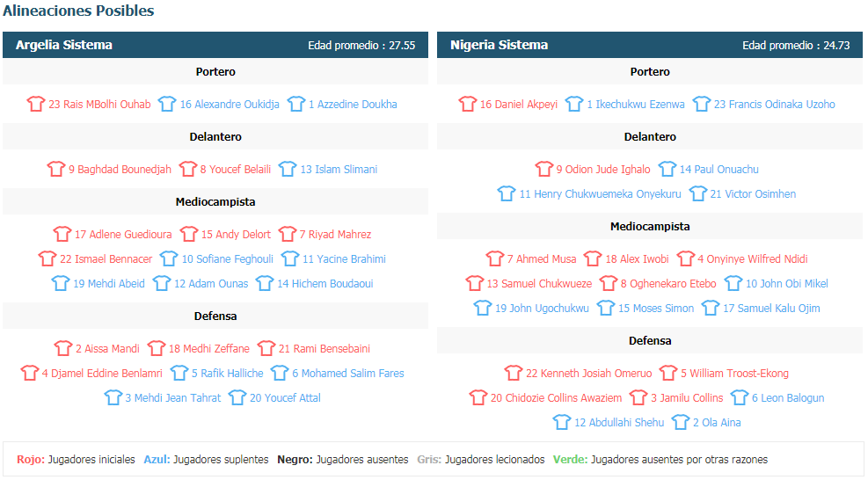This screenshot has height=480, width=868.
Task: Click blue jersey icon beside Victor Osimhen
Action: pyautogui.click(x=697, y=193)
